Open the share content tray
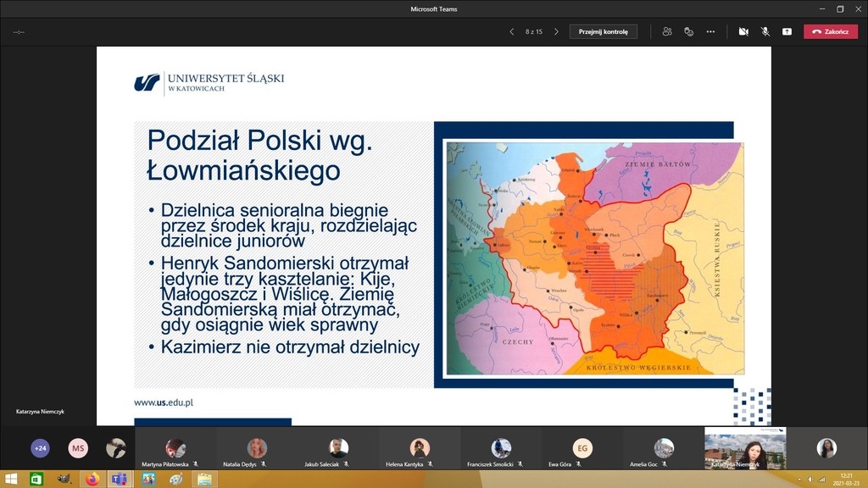868x488 pixels. coord(787,31)
